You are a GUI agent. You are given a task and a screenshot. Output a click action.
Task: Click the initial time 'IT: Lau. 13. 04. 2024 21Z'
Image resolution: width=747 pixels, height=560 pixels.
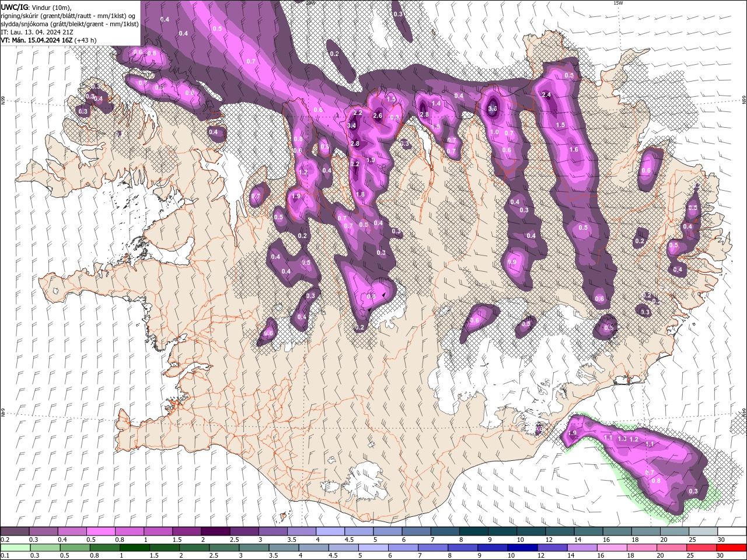[38, 32]
